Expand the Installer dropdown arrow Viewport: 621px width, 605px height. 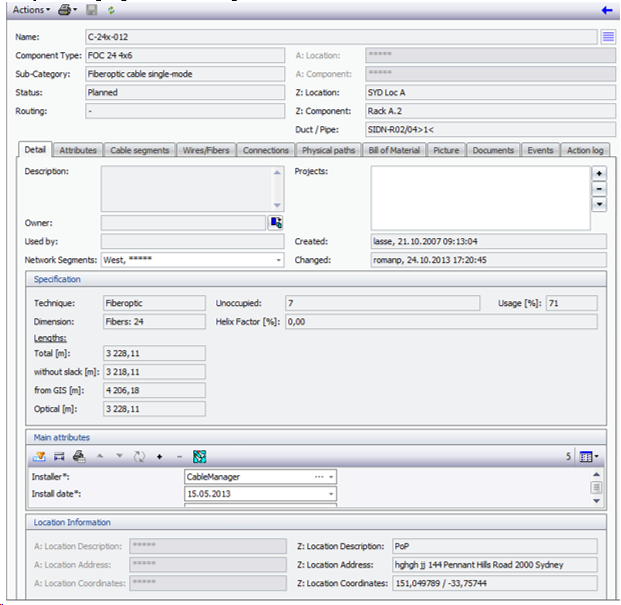click(x=331, y=477)
